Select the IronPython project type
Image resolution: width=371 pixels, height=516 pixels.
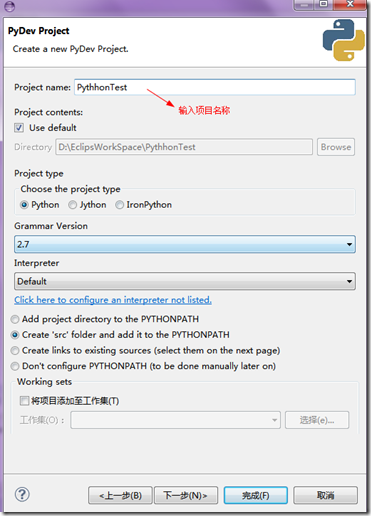pos(119,205)
